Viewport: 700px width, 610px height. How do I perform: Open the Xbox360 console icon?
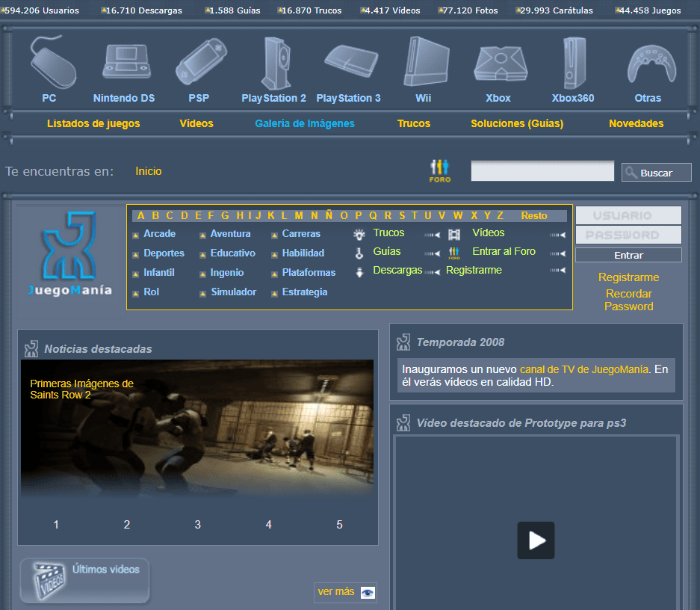click(x=573, y=63)
